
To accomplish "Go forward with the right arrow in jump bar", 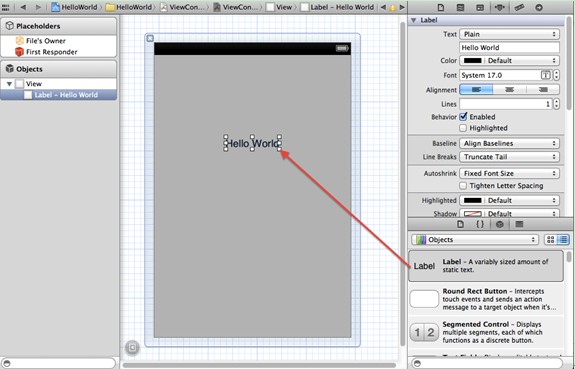I will pos(38,7).
